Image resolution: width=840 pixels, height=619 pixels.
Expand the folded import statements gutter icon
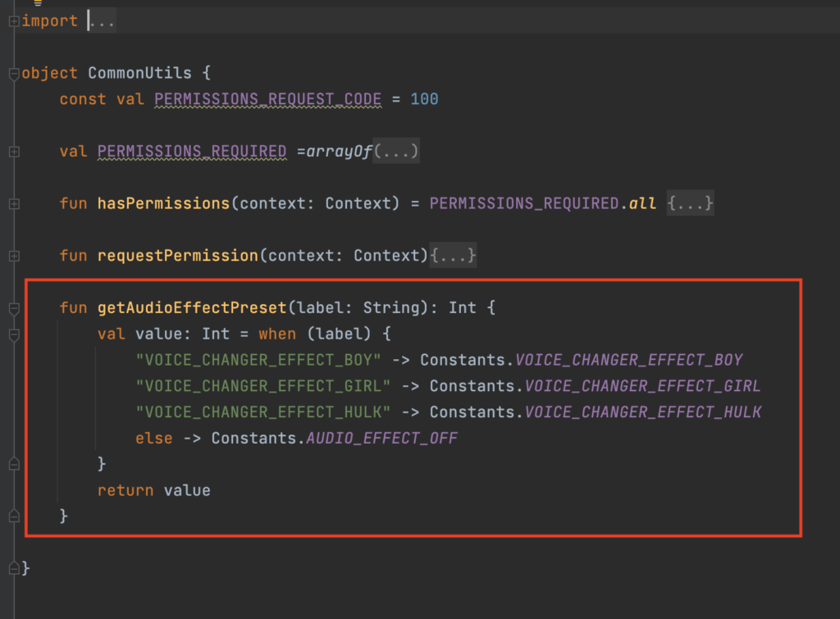pos(13,21)
